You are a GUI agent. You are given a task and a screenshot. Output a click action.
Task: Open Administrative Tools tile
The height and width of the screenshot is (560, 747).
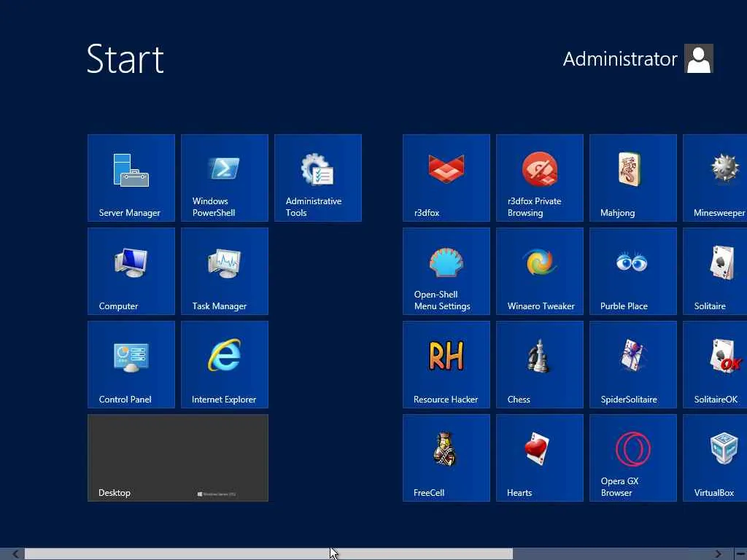[x=318, y=178]
